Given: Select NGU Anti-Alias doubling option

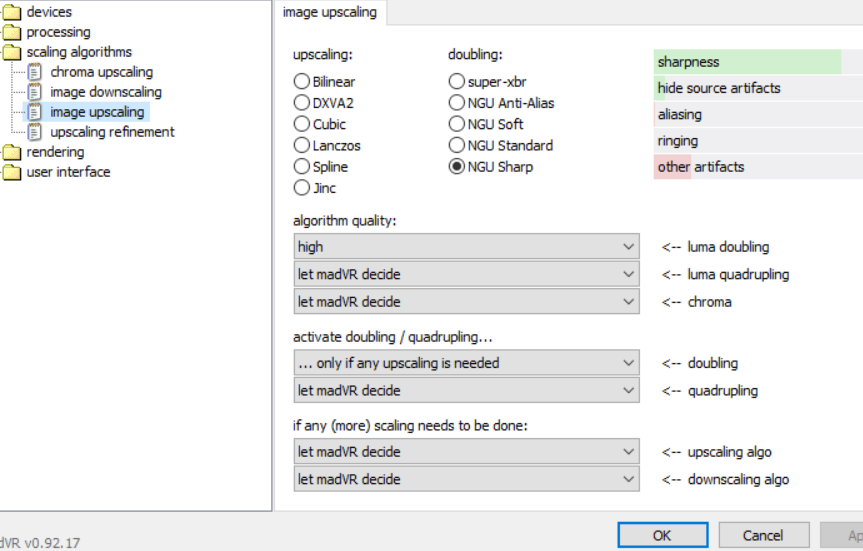Looking at the screenshot, I should [x=456, y=102].
